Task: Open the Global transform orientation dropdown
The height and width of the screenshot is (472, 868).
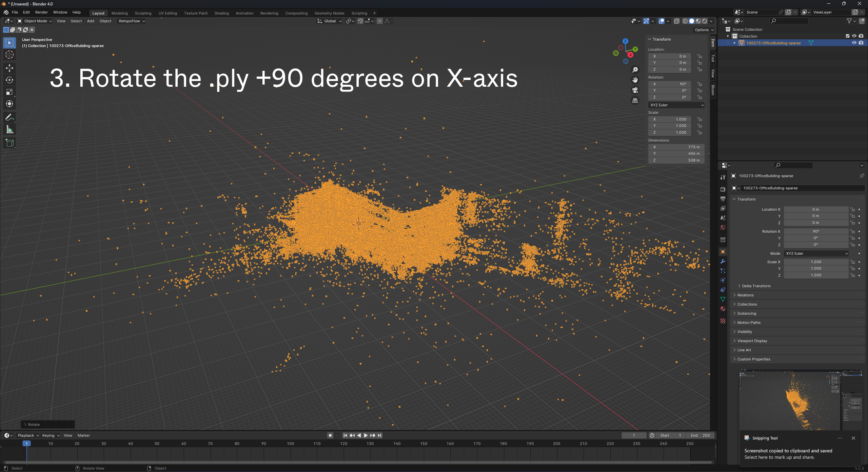Action: point(329,21)
